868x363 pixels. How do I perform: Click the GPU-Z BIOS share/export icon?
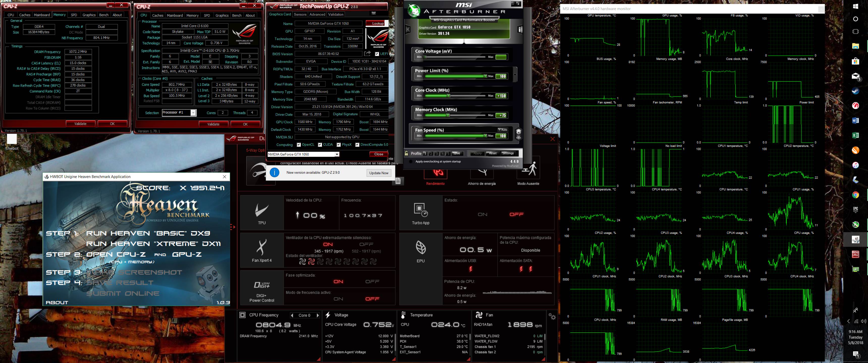pos(367,53)
